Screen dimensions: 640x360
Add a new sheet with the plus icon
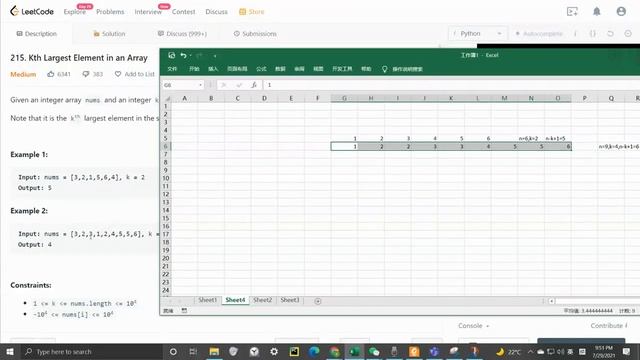click(x=318, y=301)
